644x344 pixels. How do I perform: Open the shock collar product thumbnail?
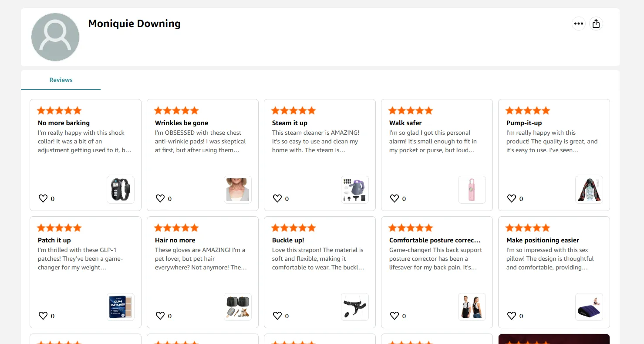click(x=121, y=190)
